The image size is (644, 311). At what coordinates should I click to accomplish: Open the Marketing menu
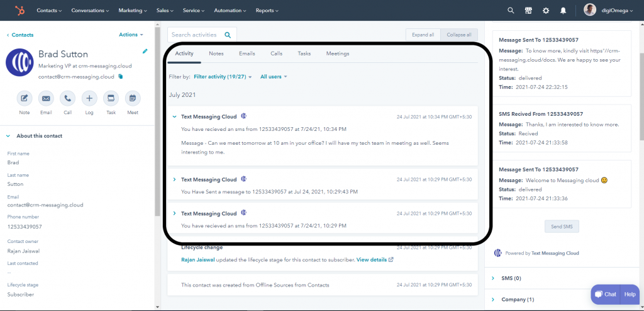(x=133, y=11)
